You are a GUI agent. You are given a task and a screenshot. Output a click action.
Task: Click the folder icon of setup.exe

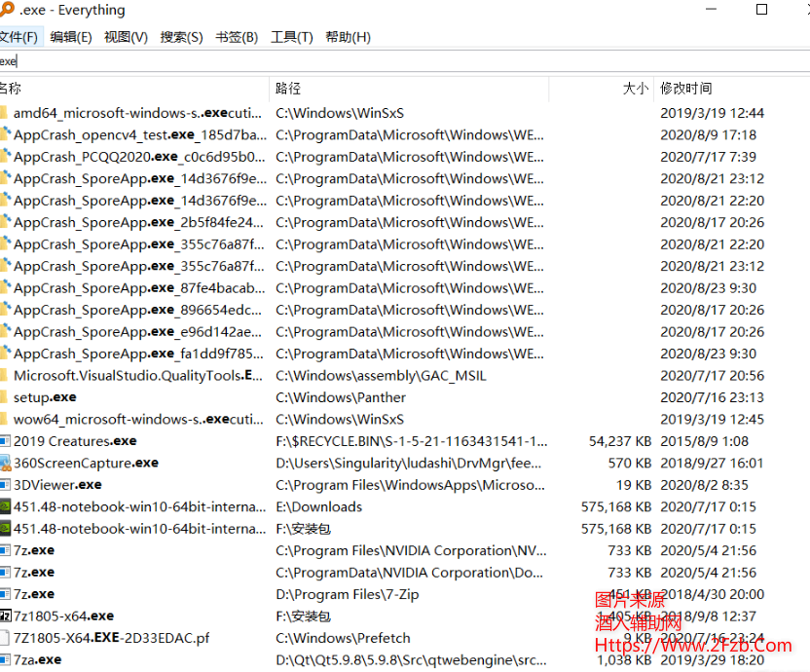4,397
